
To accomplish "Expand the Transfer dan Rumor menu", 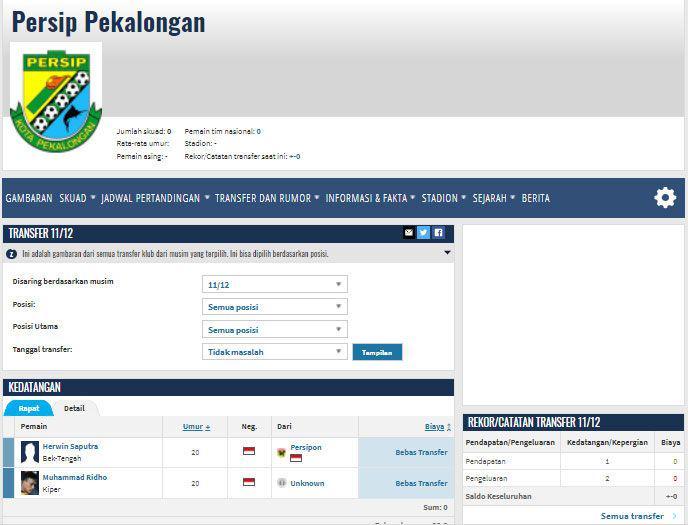I will click(267, 198).
